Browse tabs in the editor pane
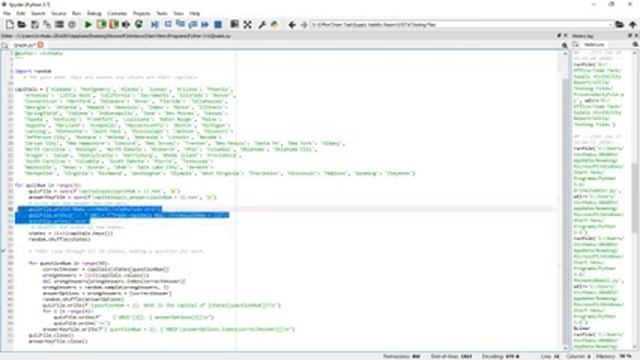Viewport: 640px width, 360px height. [x=5, y=45]
